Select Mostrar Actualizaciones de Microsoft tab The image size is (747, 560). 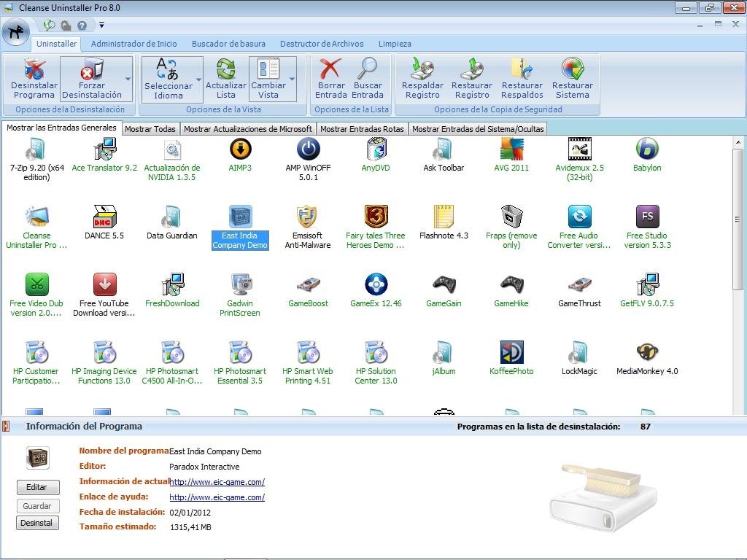248,129
